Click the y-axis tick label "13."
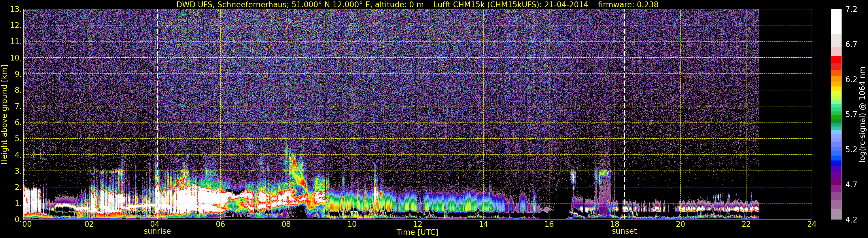The width and height of the screenshot is (868, 238). pyautogui.click(x=16, y=10)
